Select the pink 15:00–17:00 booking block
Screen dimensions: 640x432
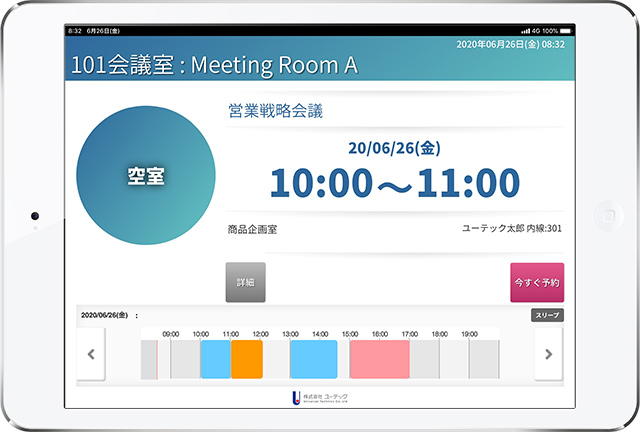[379, 359]
